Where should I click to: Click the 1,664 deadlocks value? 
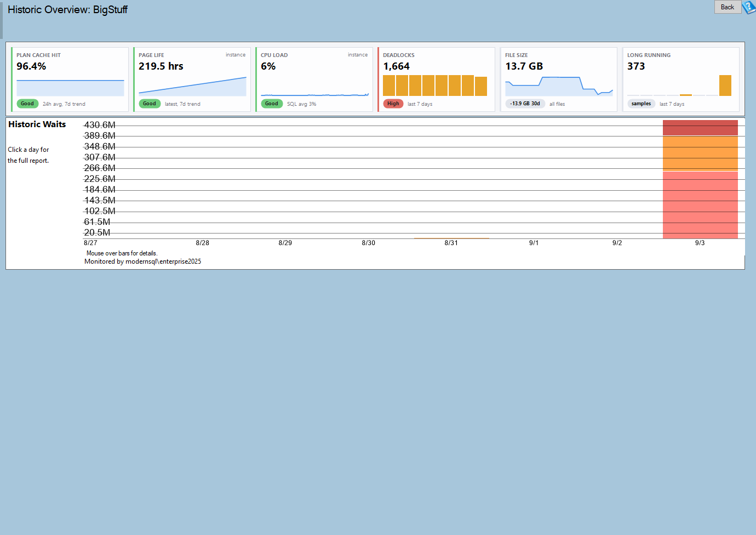397,66
